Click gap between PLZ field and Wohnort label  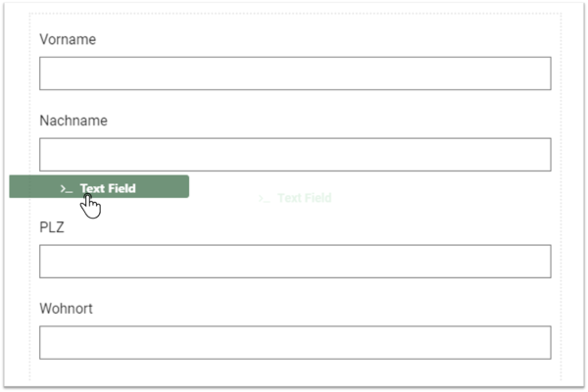(x=295, y=290)
